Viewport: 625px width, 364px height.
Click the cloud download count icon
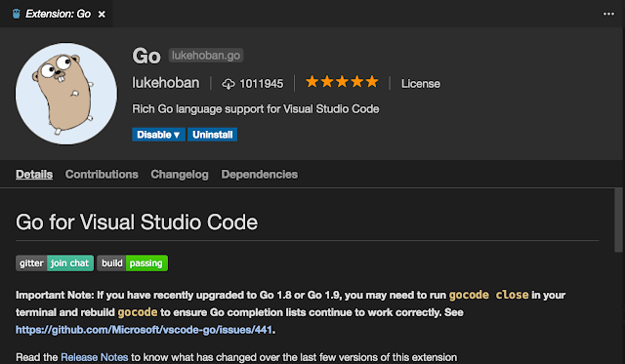228,84
